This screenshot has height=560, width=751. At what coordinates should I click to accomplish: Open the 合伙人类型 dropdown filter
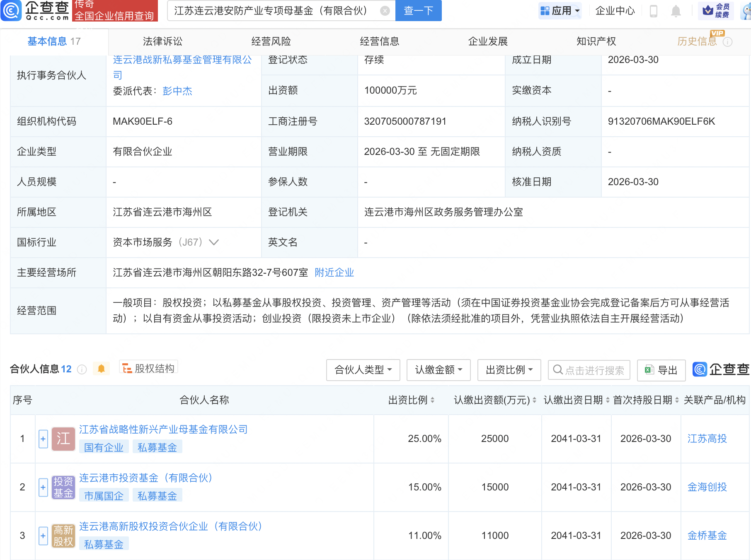coord(363,370)
